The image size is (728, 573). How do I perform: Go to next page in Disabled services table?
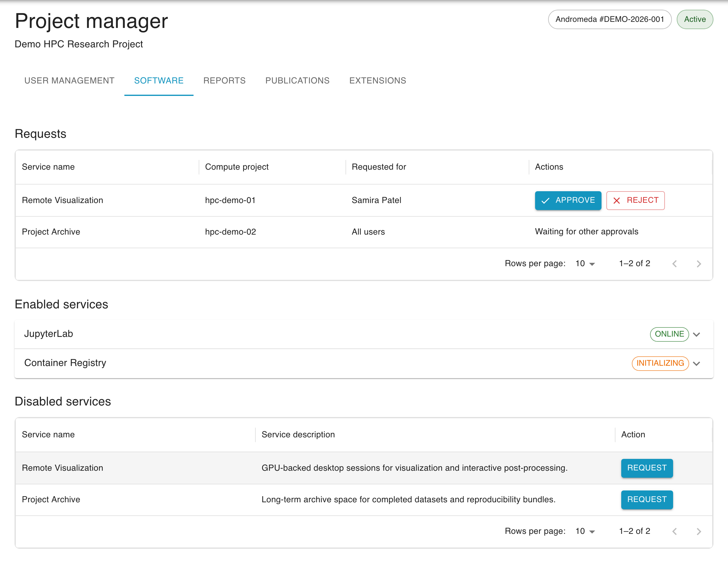[x=699, y=531]
